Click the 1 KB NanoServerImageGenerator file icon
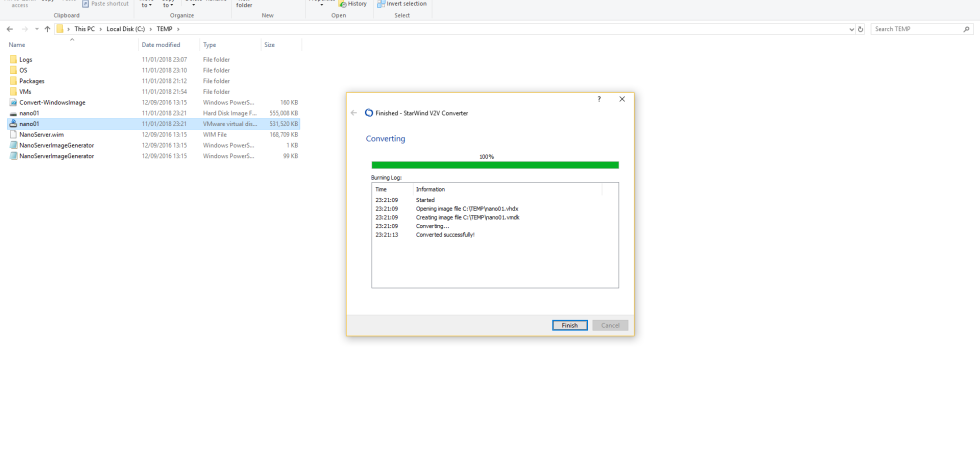 [x=13, y=145]
